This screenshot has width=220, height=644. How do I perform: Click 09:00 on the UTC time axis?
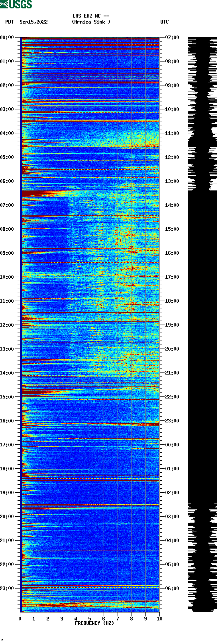(x=172, y=85)
